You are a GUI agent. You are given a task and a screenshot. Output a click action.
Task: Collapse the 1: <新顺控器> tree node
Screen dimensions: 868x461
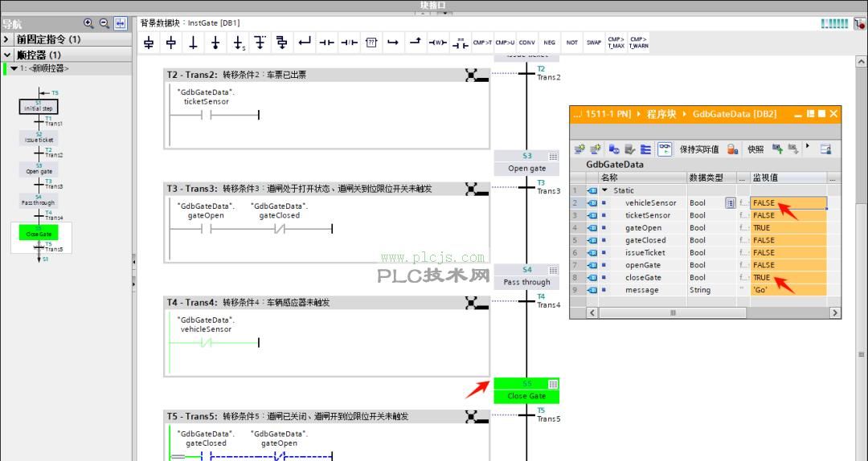[14, 68]
